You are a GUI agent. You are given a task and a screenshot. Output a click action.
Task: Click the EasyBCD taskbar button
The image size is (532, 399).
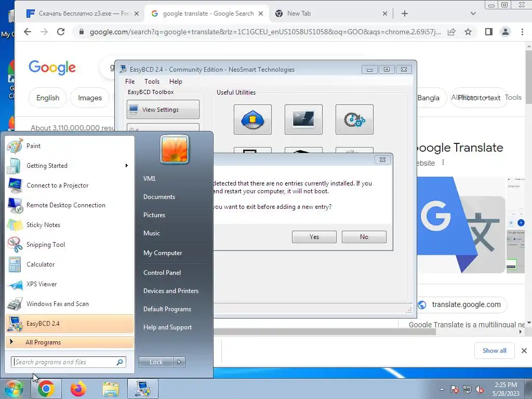pos(143,389)
